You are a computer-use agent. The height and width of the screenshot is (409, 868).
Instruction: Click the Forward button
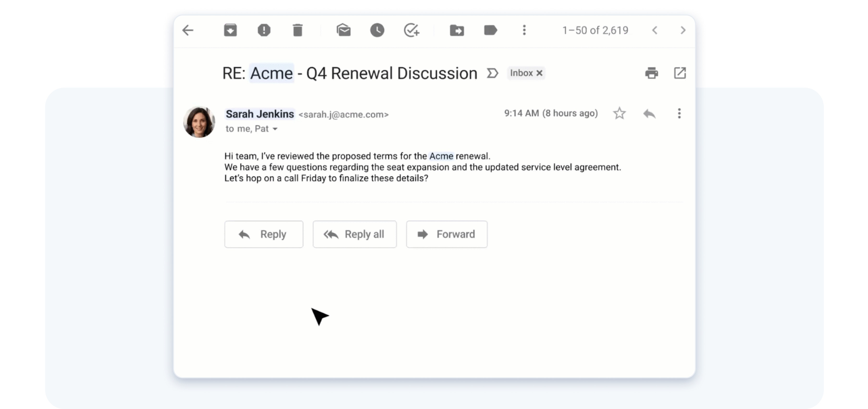pos(446,234)
